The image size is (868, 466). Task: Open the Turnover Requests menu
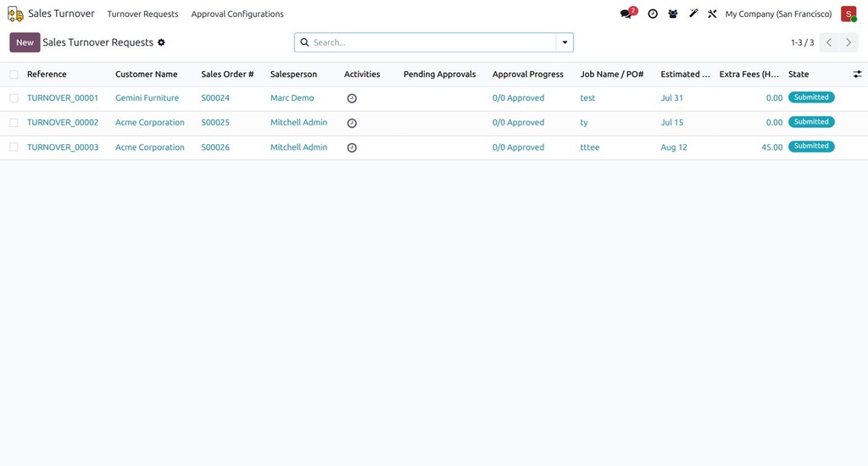[x=142, y=14]
